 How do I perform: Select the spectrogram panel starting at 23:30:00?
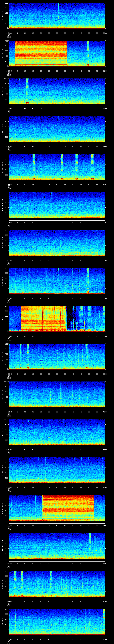tap(57, 54)
